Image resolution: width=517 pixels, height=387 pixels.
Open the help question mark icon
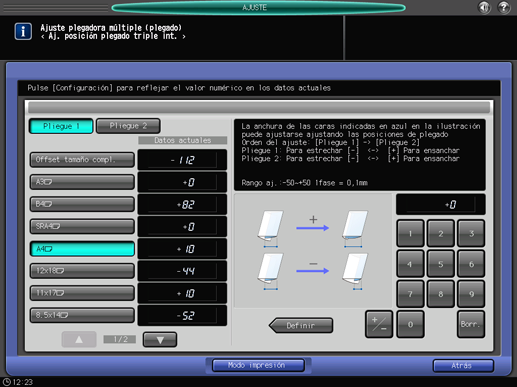click(504, 7)
